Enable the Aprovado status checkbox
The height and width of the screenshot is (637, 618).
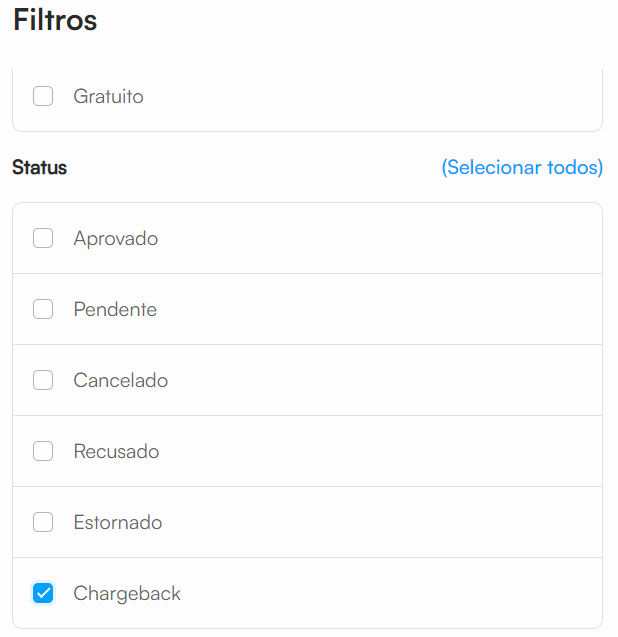tap(43, 239)
